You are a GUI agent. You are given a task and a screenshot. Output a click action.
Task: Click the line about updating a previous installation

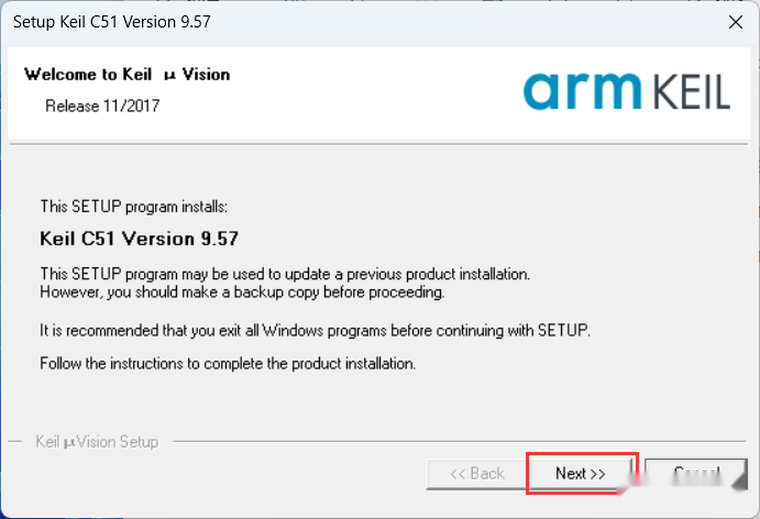tap(285, 274)
